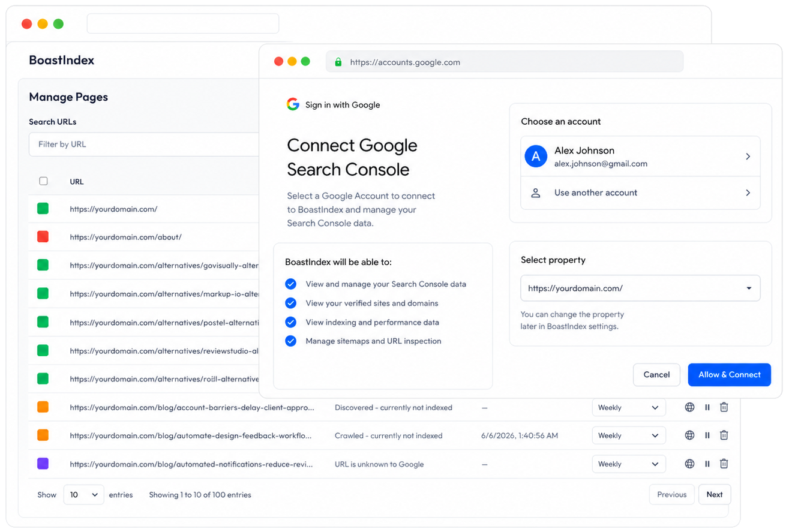Click the automate-design-feedback-workflow blog URL
This screenshot has height=532, width=786.
(x=191, y=435)
